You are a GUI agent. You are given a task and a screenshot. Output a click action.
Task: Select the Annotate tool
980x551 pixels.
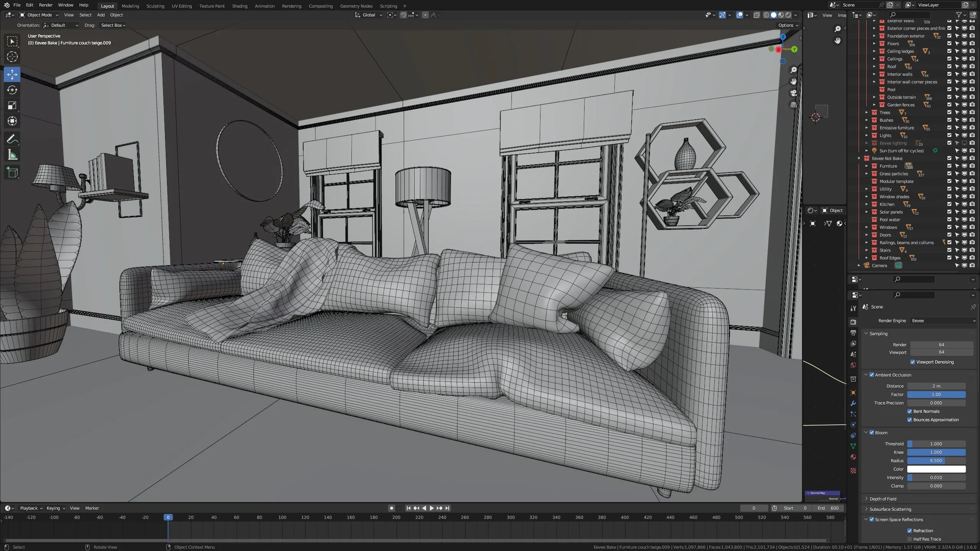pos(12,139)
